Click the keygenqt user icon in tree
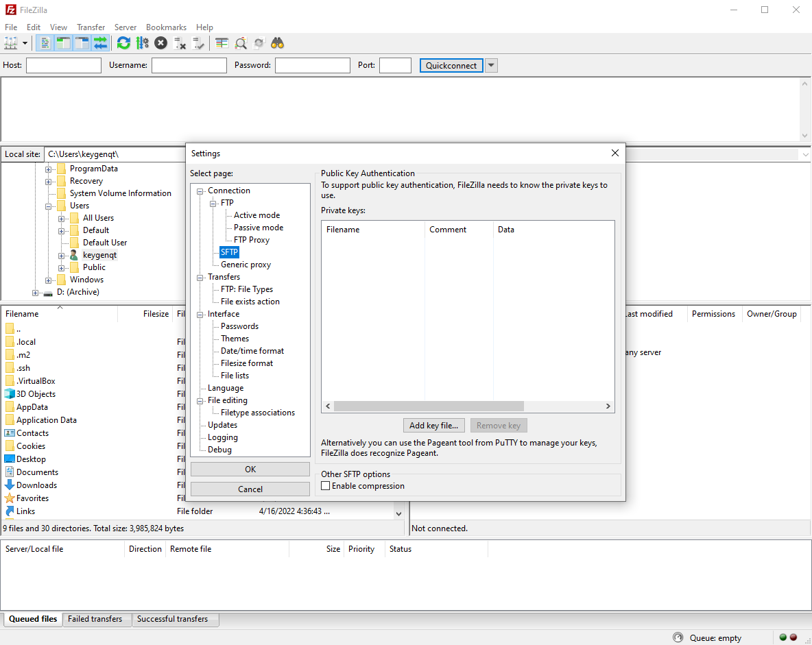 (74, 255)
